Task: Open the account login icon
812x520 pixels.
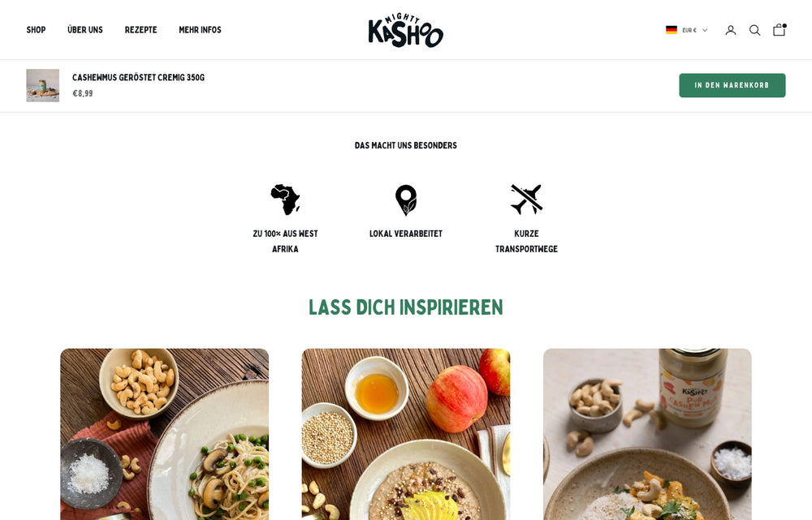Action: 730,30
